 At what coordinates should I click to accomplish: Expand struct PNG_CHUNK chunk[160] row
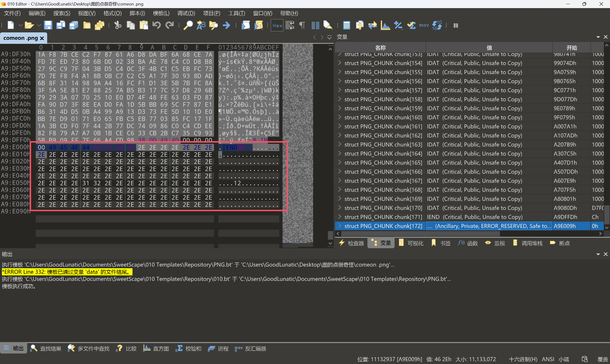tap(340, 117)
